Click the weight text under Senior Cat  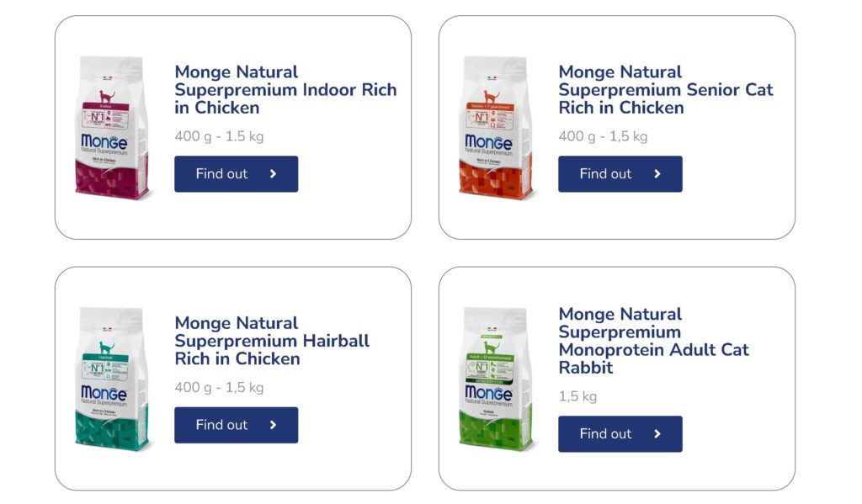coord(603,136)
